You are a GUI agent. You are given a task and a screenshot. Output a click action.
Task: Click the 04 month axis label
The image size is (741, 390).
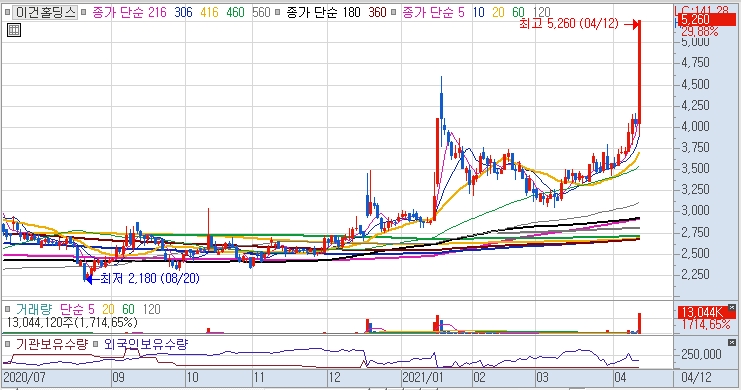tap(620, 377)
